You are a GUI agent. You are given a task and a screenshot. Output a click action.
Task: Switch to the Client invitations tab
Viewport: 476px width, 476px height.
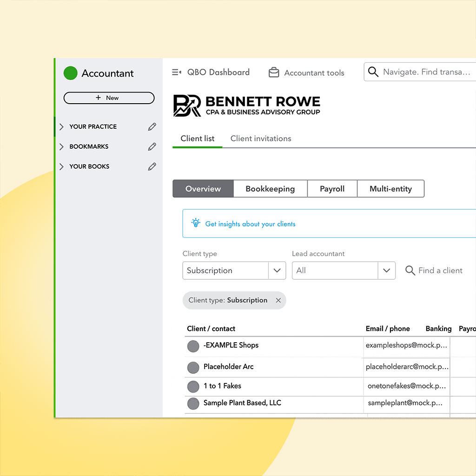tap(260, 139)
